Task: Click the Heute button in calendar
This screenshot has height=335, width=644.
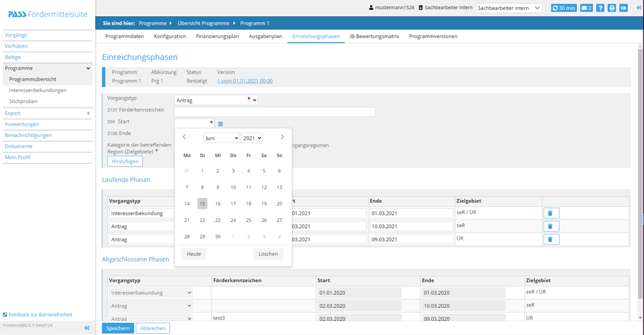Action: 194,254
